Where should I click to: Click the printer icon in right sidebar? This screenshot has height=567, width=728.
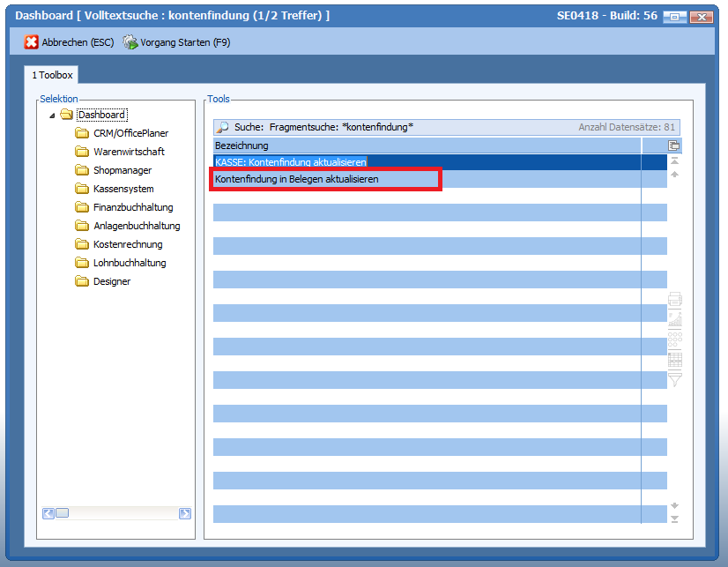point(675,300)
